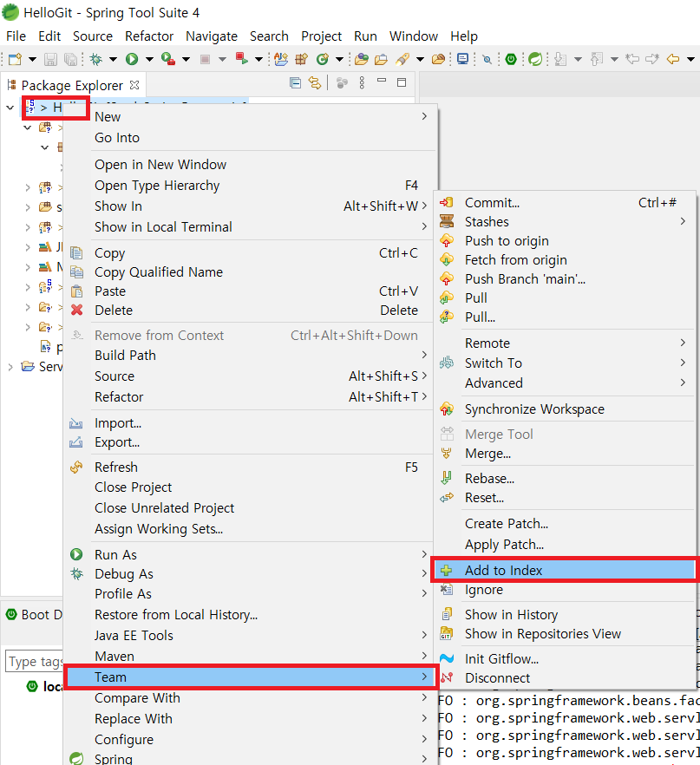The width and height of the screenshot is (700, 765).
Task: Click the green Run toolbar icon
Action: [132, 59]
